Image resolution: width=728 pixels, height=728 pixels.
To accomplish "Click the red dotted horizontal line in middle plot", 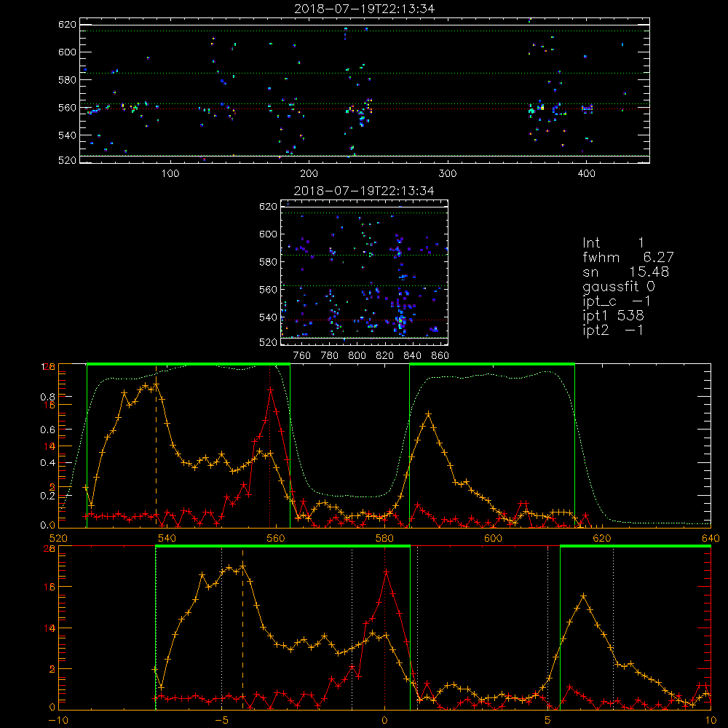I will coord(365,320).
